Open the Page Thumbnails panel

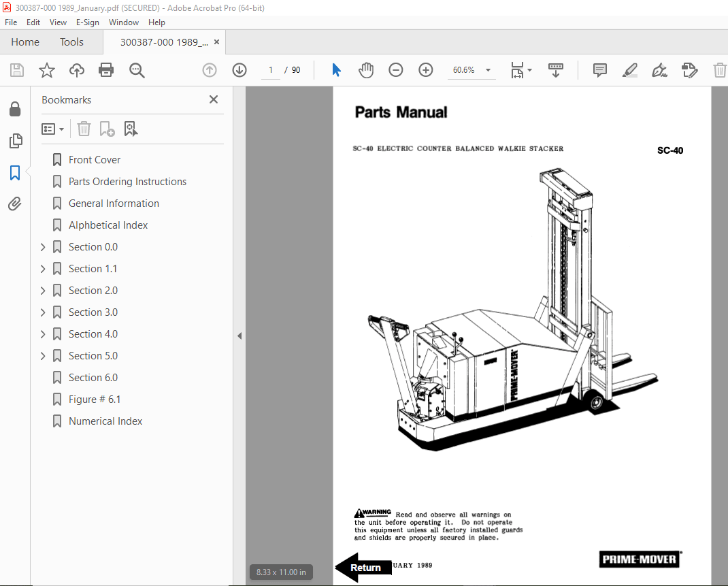[x=15, y=141]
